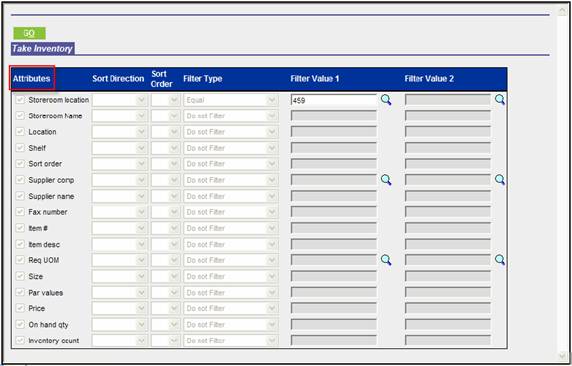Click Filter Value 2 field for Storeroom location

pos(448,100)
